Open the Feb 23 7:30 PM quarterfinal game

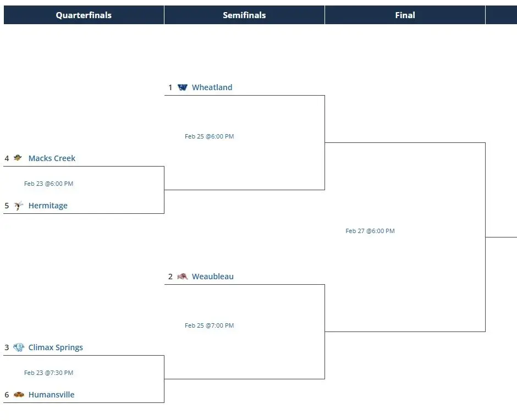[48, 373]
